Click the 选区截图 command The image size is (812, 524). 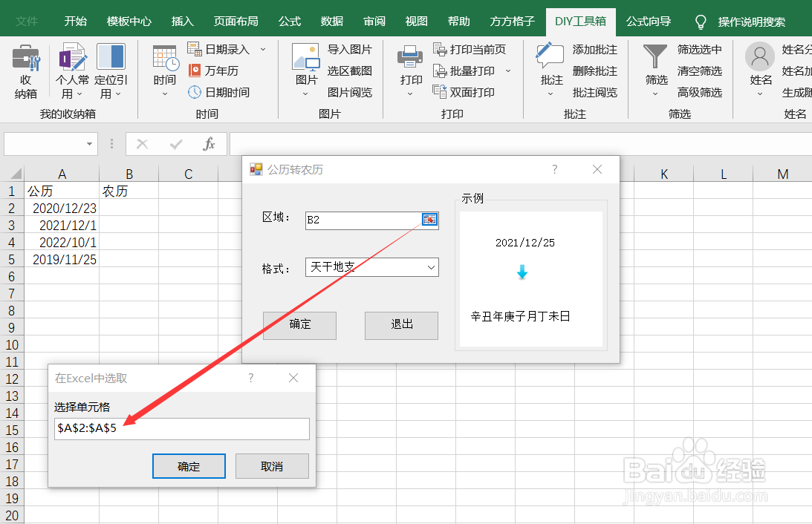coord(350,71)
